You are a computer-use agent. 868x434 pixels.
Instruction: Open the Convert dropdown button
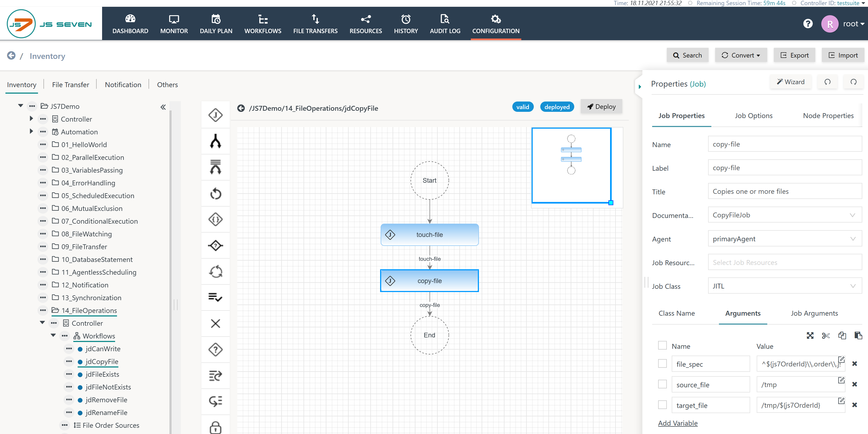741,55
